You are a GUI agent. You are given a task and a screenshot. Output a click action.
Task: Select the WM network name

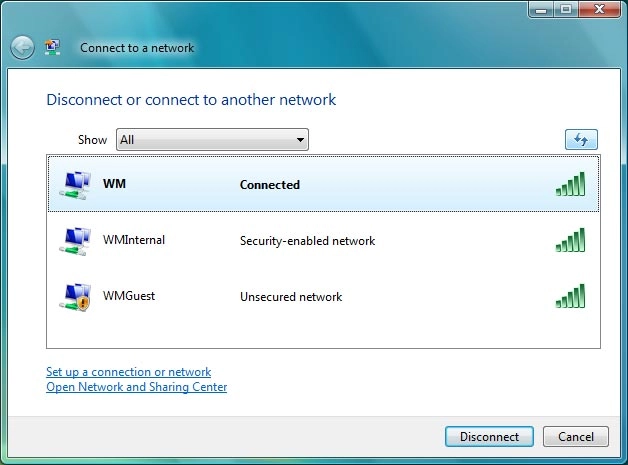point(114,184)
